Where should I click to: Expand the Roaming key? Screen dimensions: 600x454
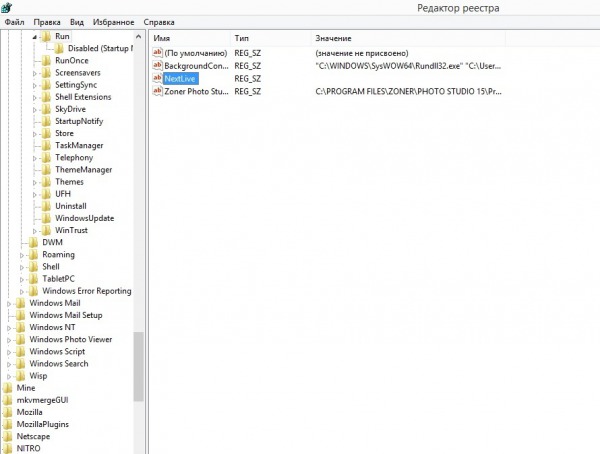click(x=22, y=255)
